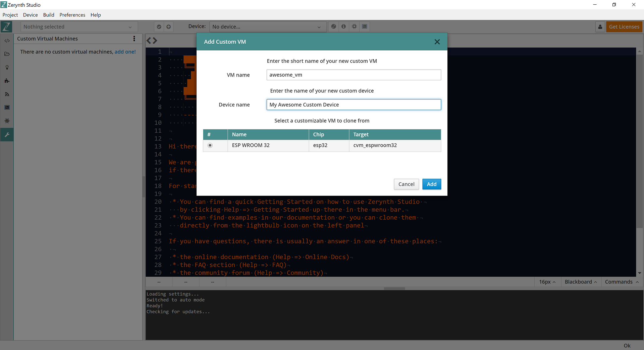Open the Help menu

tap(96, 15)
